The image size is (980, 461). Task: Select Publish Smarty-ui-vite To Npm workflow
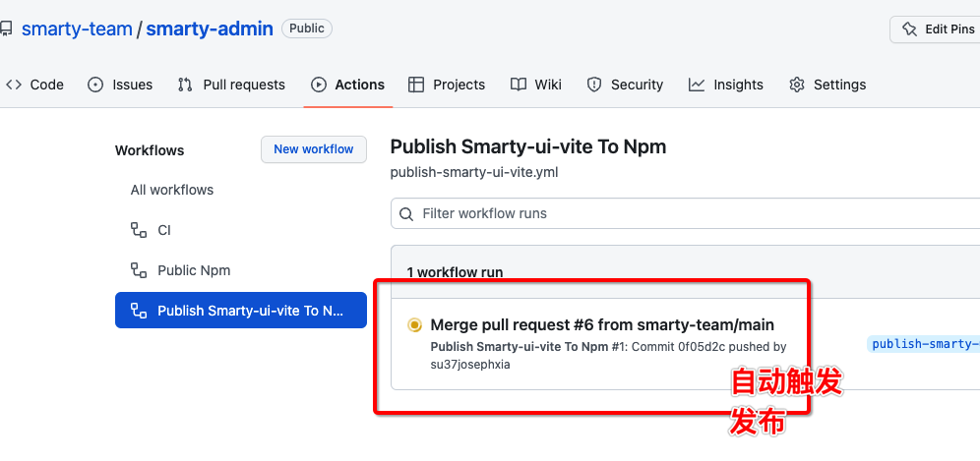[241, 311]
